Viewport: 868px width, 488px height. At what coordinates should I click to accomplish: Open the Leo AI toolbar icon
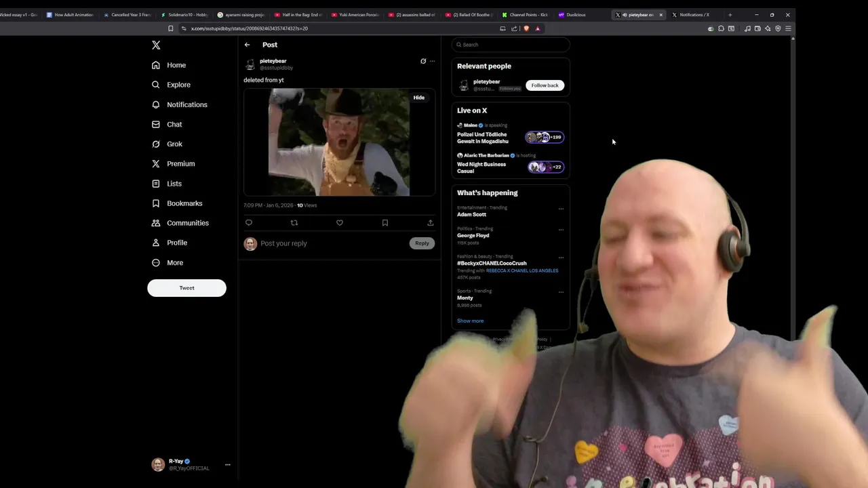[768, 28]
